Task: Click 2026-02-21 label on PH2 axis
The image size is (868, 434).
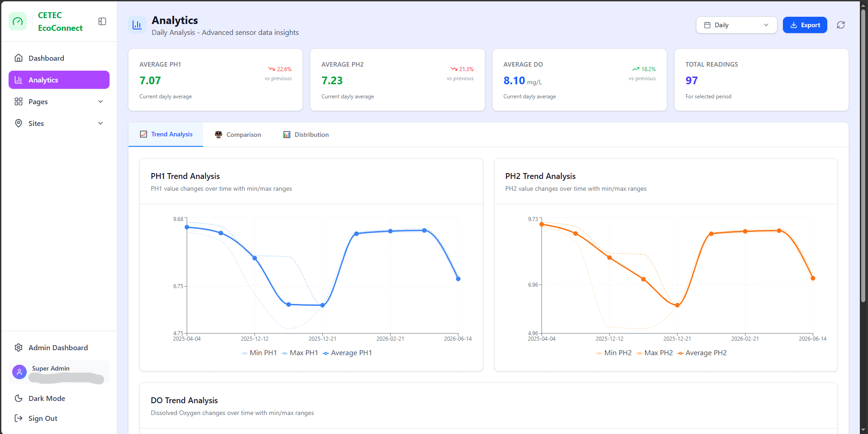Action: 745,339
